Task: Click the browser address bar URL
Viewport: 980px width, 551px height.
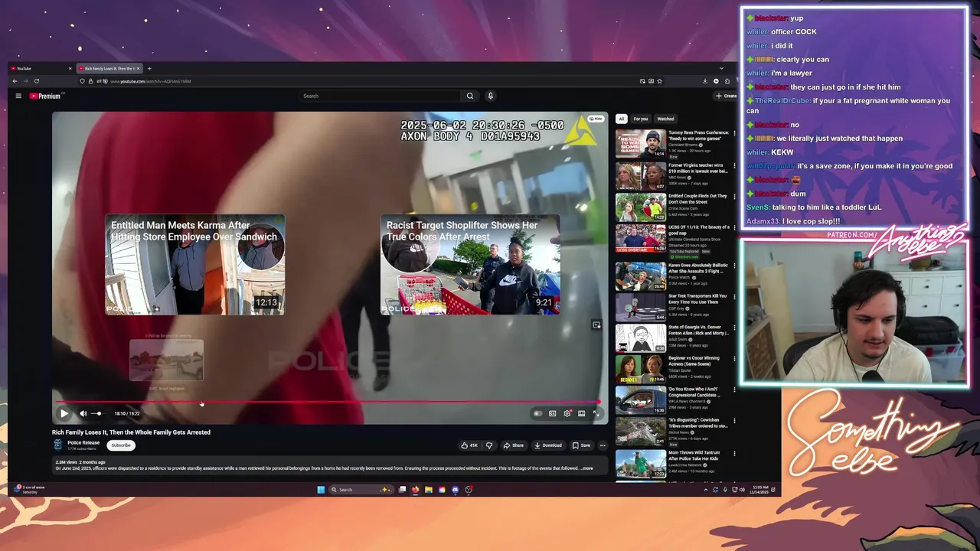Action: pyautogui.click(x=150, y=81)
